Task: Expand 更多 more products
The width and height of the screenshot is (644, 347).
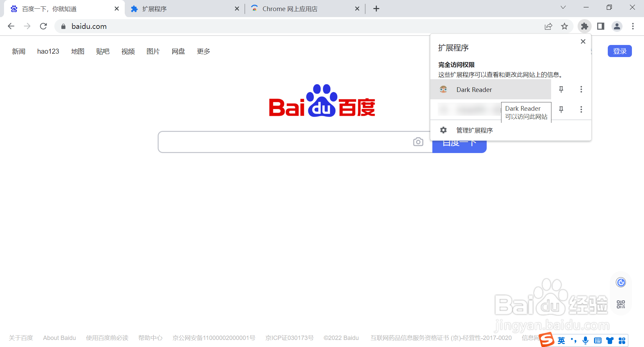Action: pyautogui.click(x=204, y=51)
